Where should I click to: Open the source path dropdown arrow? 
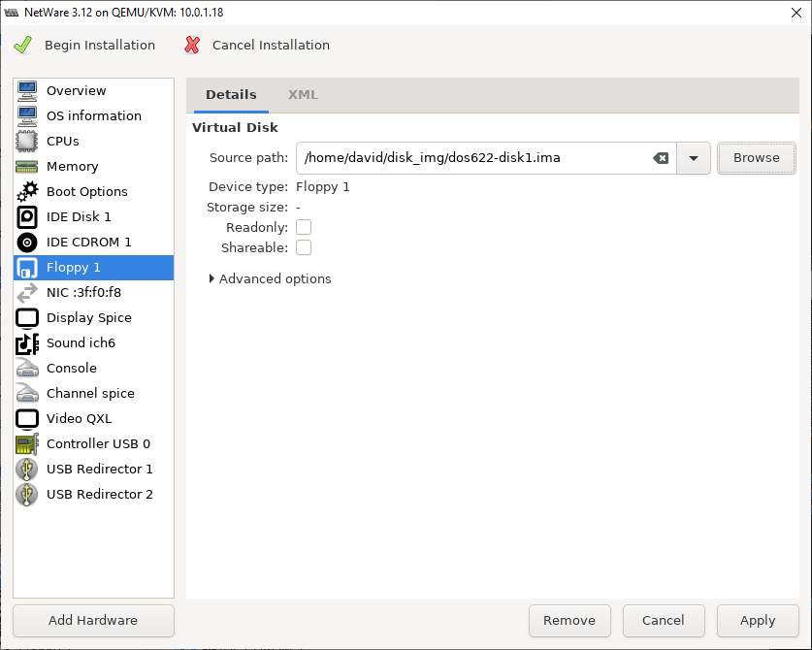[x=694, y=158]
